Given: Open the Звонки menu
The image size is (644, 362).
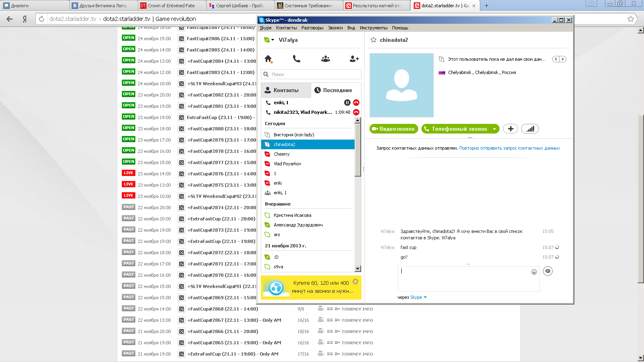Looking at the screenshot, I should (335, 28).
